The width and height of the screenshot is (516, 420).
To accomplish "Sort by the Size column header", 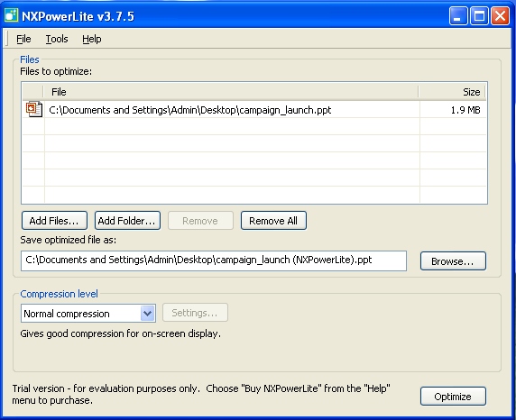I will pos(452,92).
